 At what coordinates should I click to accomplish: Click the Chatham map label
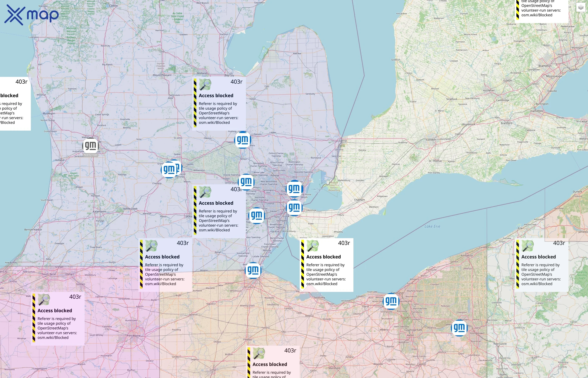(359, 200)
